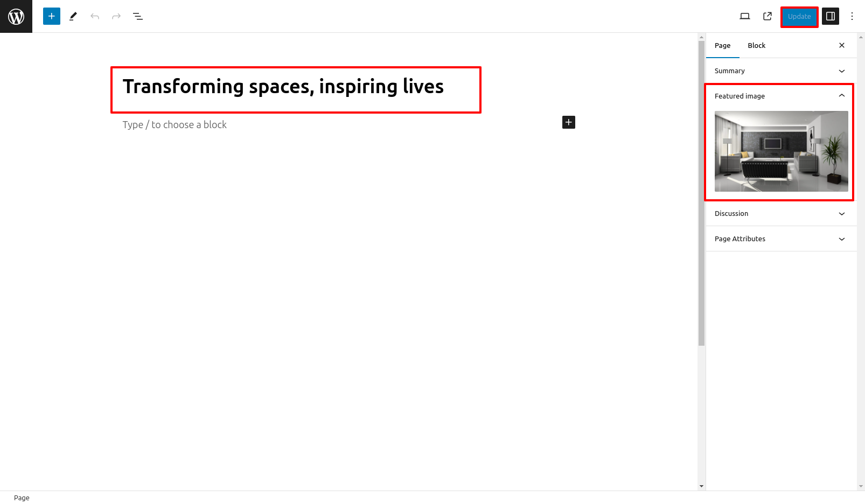865x504 pixels.
Task: Open the Document Overview list icon
Action: [138, 16]
